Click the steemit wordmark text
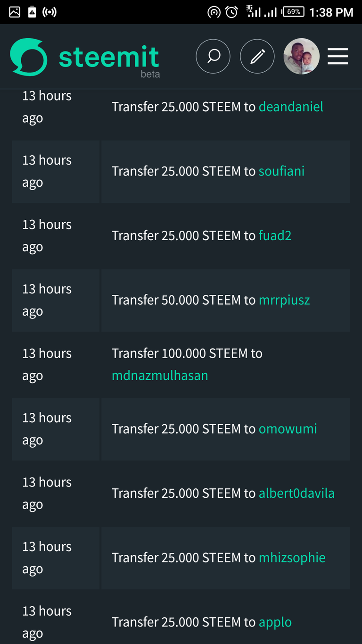The width and height of the screenshot is (362, 644). 109,58
